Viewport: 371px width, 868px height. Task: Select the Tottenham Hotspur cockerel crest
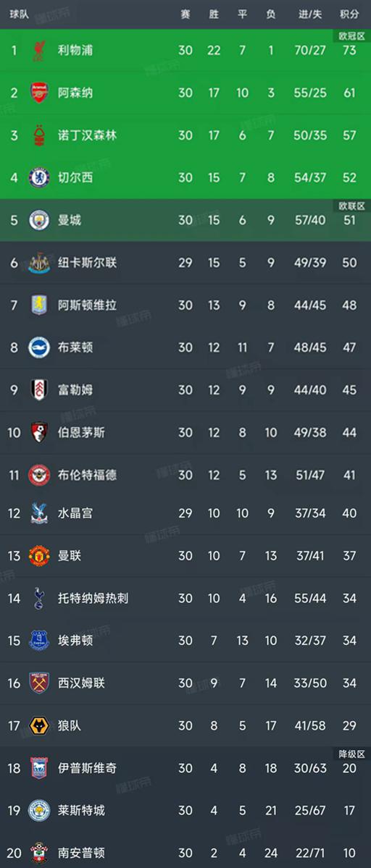click(38, 599)
